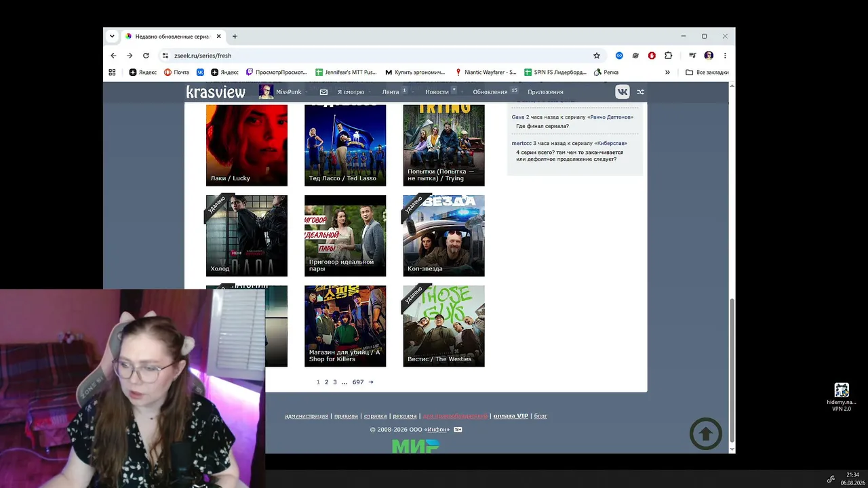This screenshot has height=488, width=868.
Task: Open the Лаки / Lucky series poster
Action: point(247,145)
